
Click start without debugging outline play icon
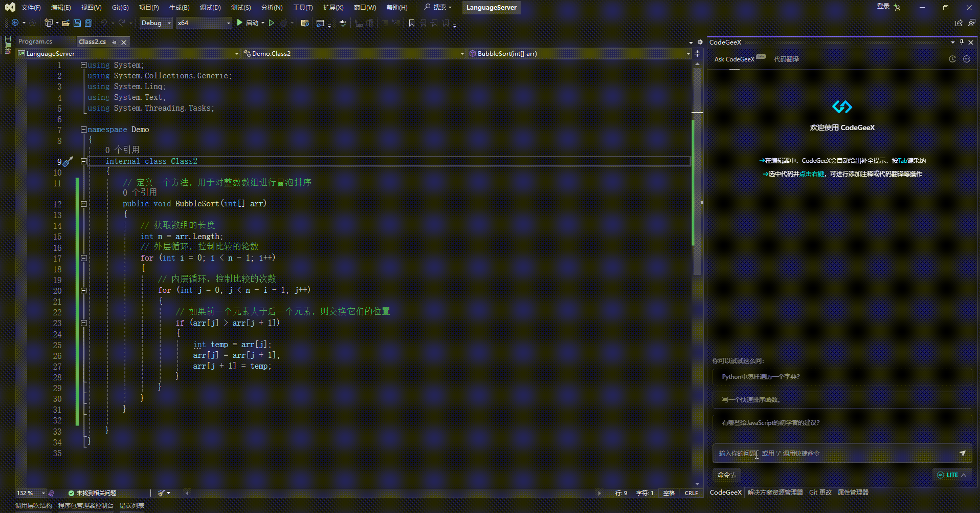(272, 23)
